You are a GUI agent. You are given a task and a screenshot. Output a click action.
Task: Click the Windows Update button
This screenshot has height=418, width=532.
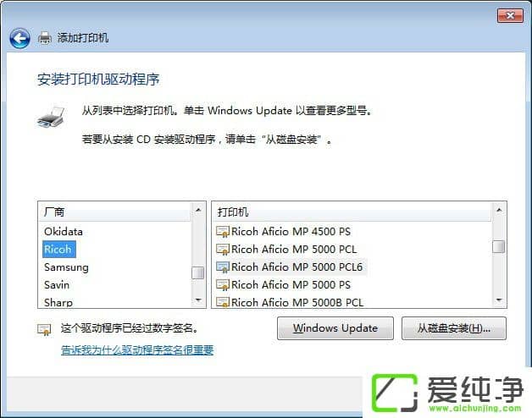(335, 328)
